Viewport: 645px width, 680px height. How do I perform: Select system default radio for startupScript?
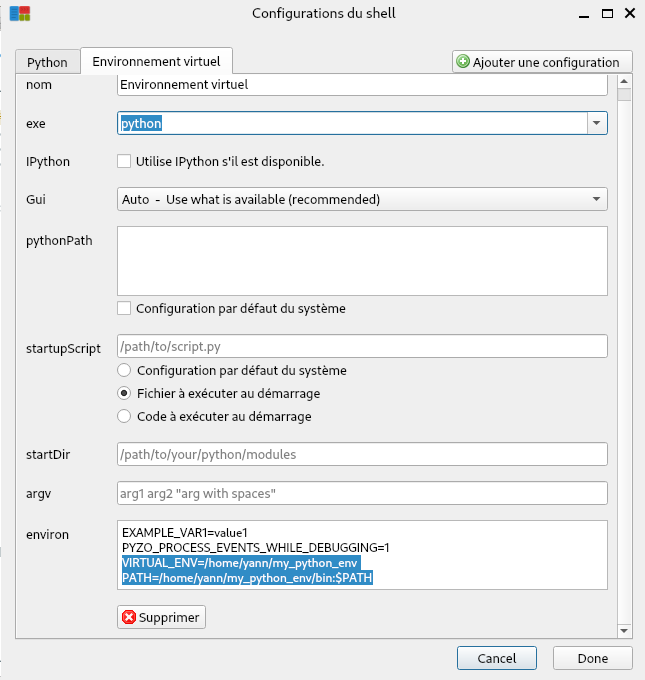[x=124, y=370]
